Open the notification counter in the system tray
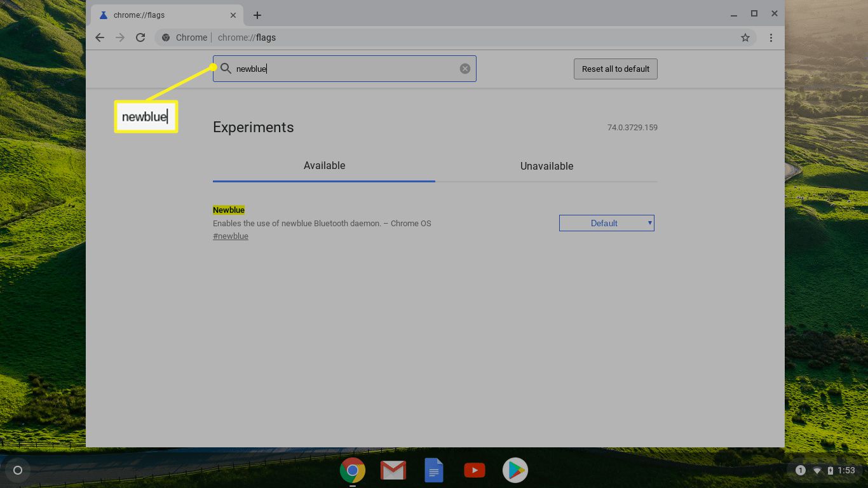 [x=801, y=470]
